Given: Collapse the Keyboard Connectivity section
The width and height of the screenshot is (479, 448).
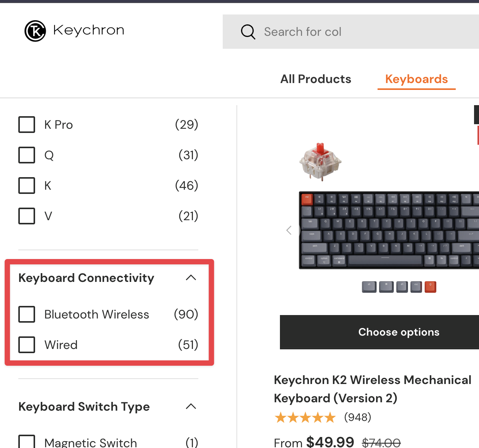Looking at the screenshot, I should coord(191,278).
